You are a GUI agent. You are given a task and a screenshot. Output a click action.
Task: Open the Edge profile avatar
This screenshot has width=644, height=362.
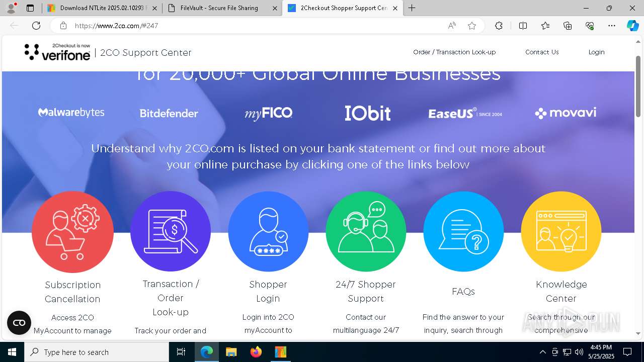click(x=11, y=8)
